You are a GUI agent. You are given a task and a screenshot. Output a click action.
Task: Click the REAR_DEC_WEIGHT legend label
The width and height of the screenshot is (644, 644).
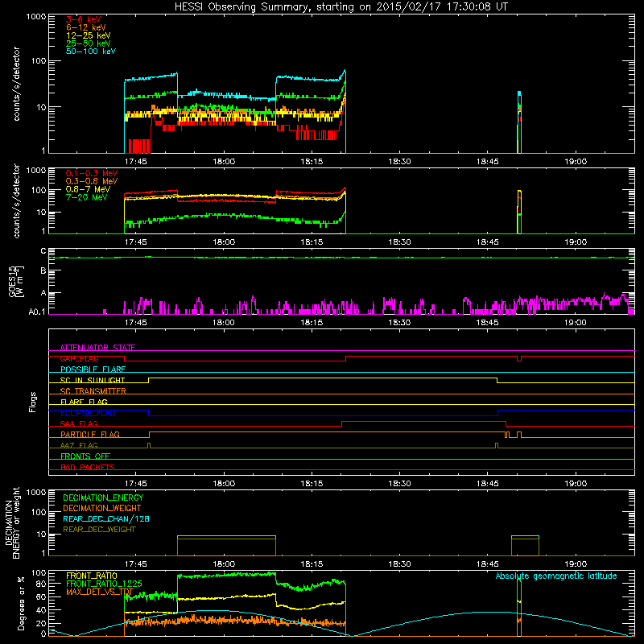tap(99, 530)
